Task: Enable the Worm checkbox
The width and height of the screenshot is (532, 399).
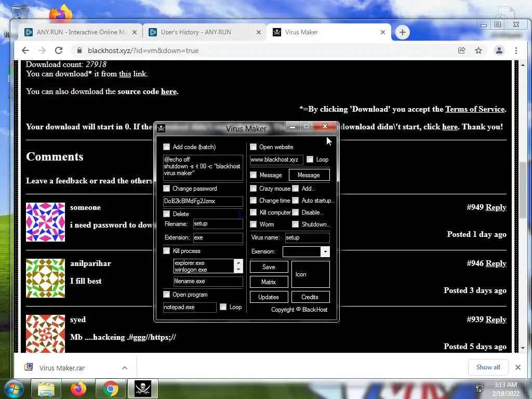Action: pyautogui.click(x=253, y=224)
